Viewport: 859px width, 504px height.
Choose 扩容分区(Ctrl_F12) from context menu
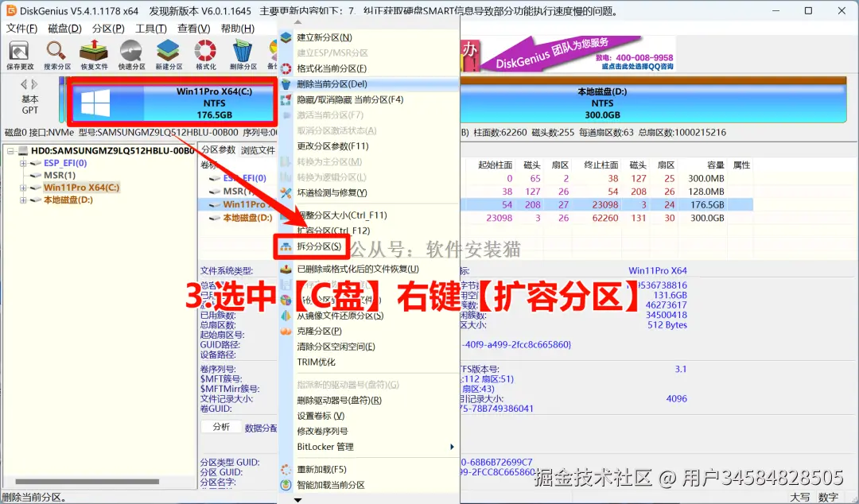pos(333,231)
